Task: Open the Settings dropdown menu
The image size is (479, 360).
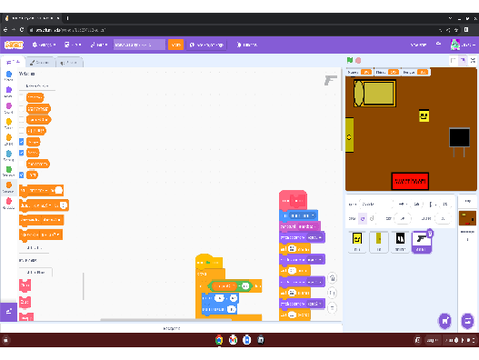Action: click(44, 45)
